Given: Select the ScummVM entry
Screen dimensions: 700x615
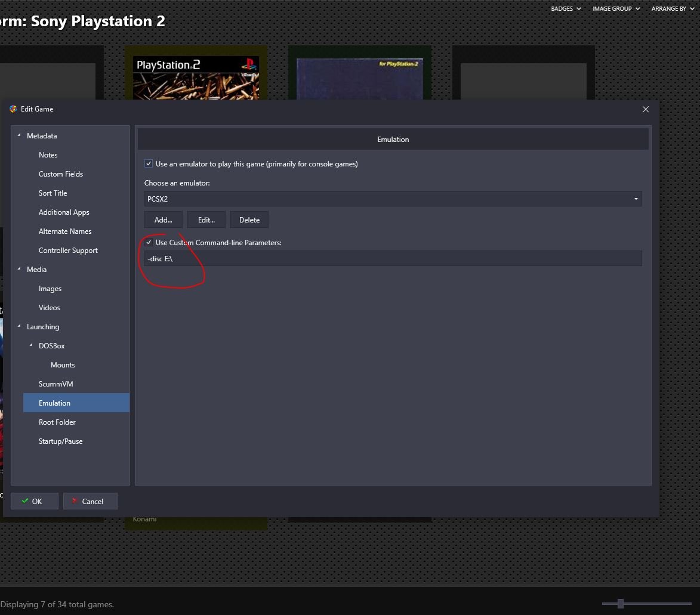Looking at the screenshot, I should click(x=56, y=384).
